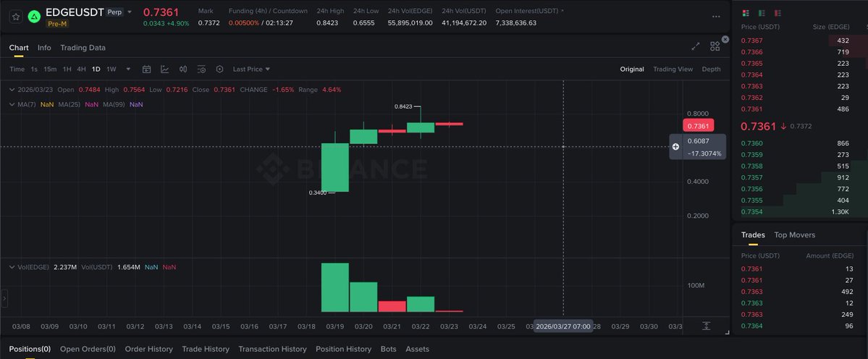This screenshot has height=359, width=868.
Task: Click the 03/19 green volume bar
Action: (335, 287)
